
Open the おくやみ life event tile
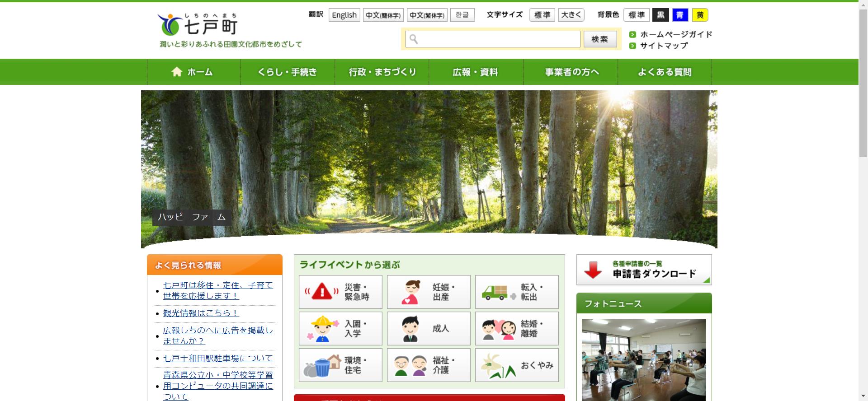click(x=517, y=365)
